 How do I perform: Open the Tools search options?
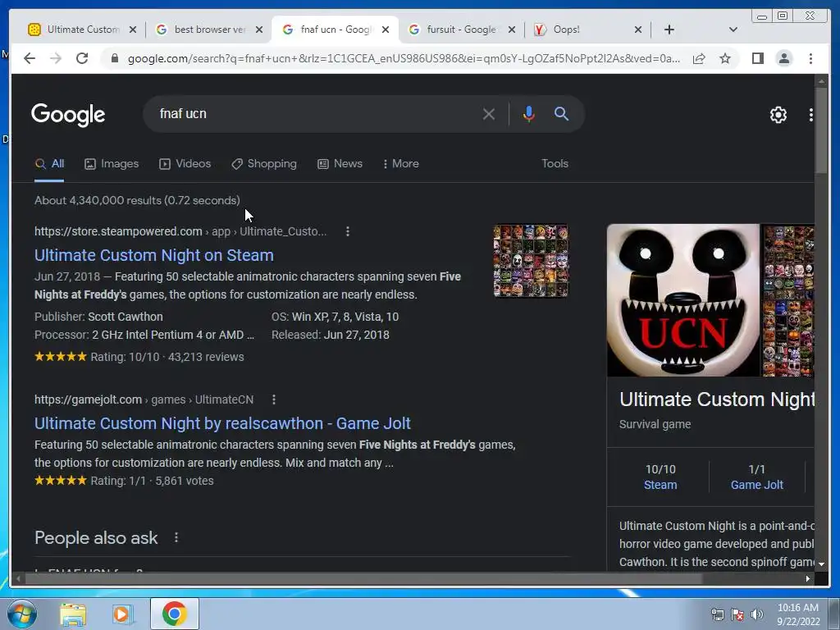pyautogui.click(x=555, y=164)
